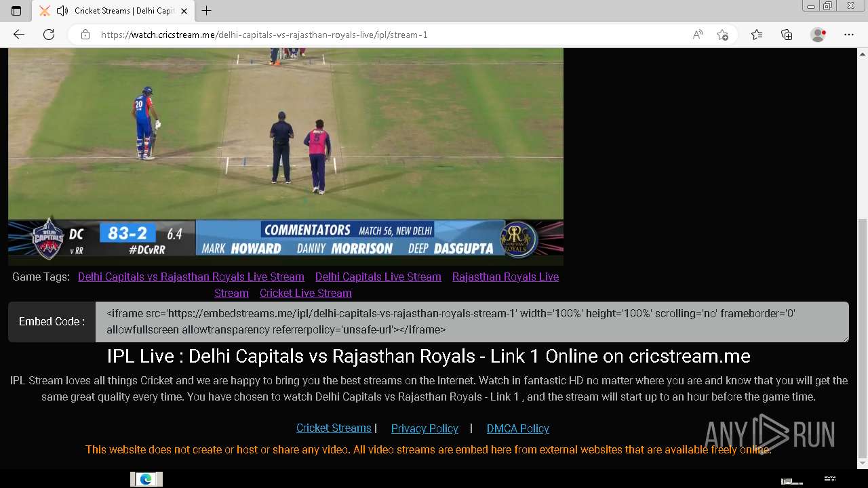Add this page to favorites
The height and width of the screenshot is (488, 868).
722,35
